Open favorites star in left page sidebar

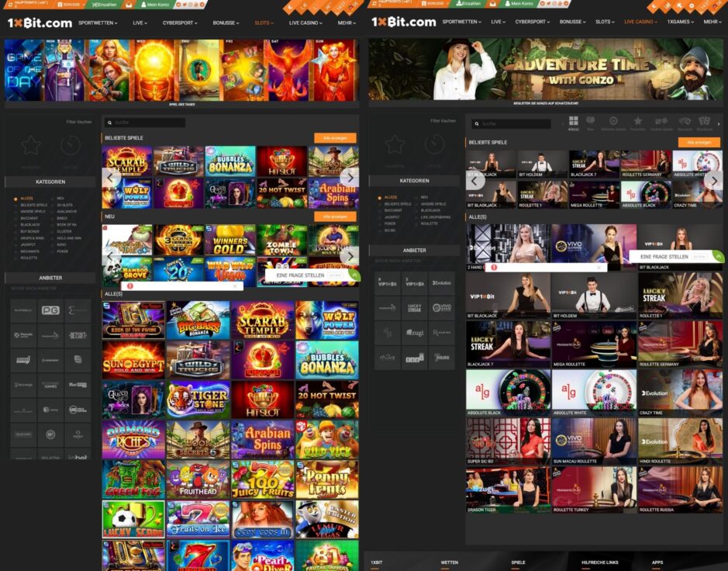[31, 146]
